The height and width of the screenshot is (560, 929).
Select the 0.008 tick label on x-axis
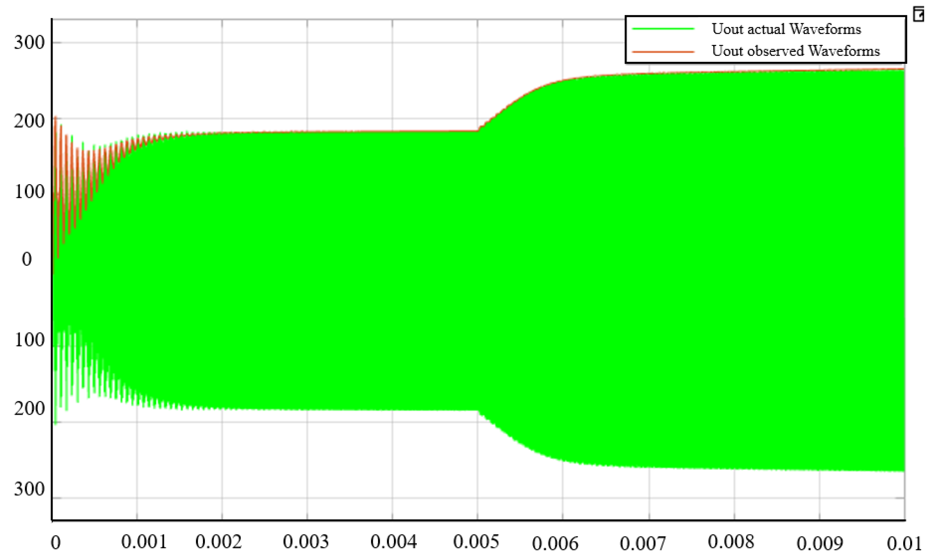[731, 542]
